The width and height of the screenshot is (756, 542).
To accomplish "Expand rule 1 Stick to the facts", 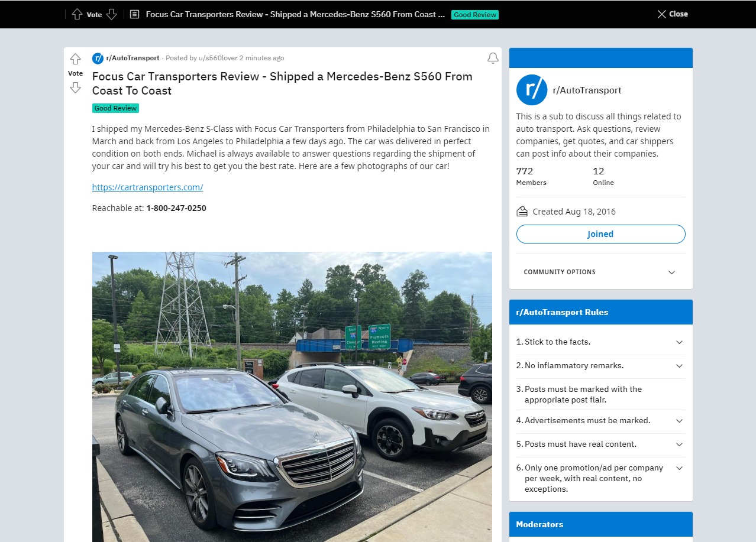I will (600, 342).
